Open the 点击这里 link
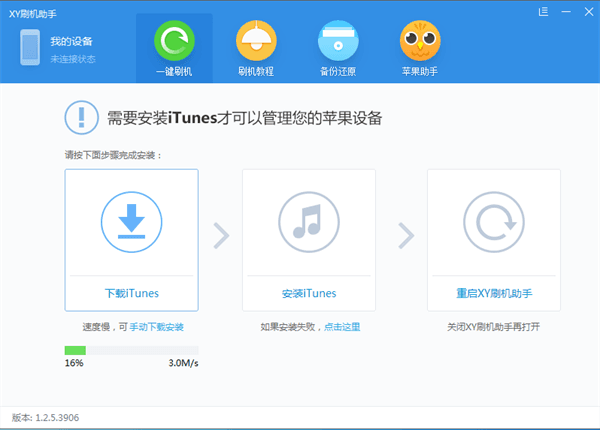This screenshot has height=430, width=600. coord(342,327)
